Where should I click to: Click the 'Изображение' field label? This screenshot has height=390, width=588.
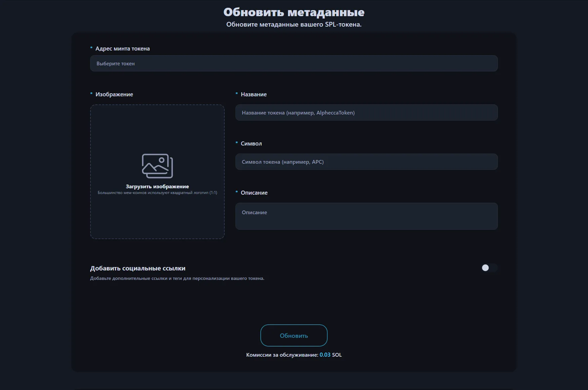point(114,95)
